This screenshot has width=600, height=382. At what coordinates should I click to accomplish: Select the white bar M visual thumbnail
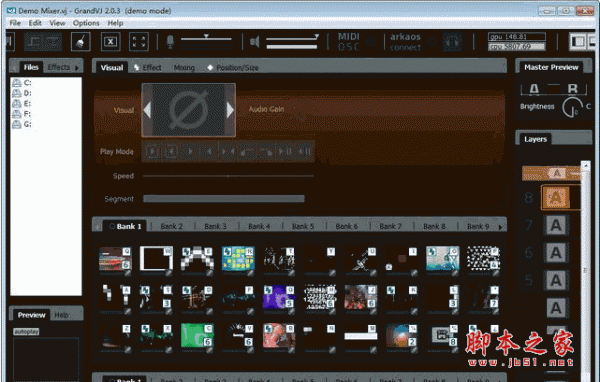tap(360, 336)
